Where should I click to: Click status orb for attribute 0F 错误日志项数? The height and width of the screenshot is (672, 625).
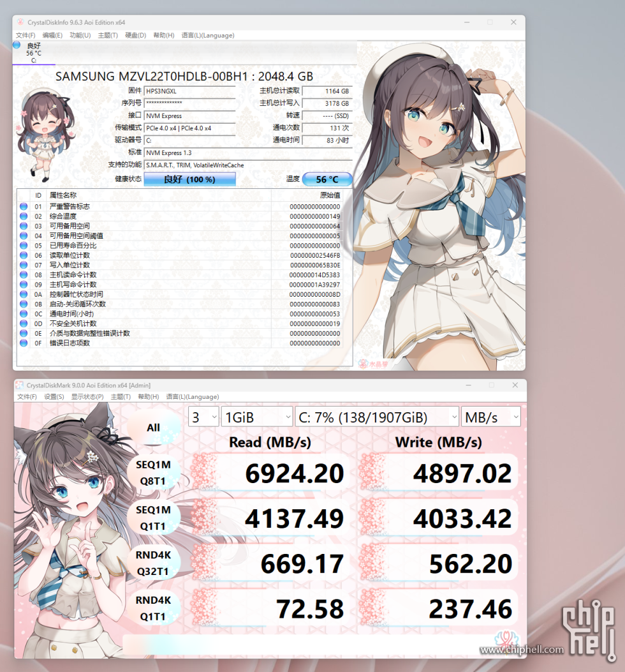pos(24,343)
